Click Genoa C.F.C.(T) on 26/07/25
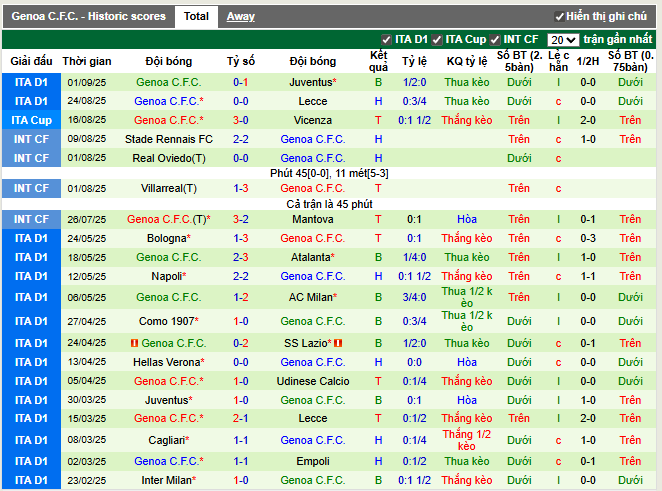The height and width of the screenshot is (491, 662). 169,220
